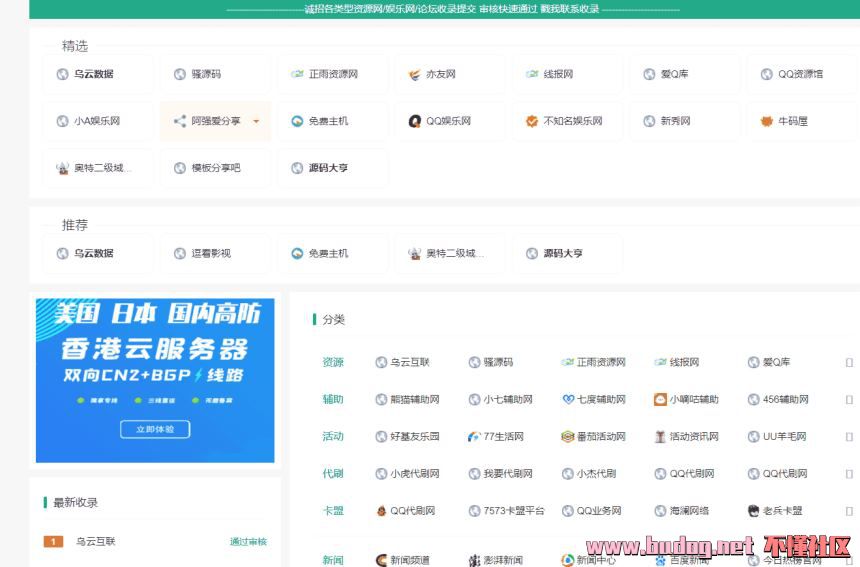The width and height of the screenshot is (860, 567).
Task: Open 逗看影视 in the 推荐 section
Action: click(x=210, y=254)
